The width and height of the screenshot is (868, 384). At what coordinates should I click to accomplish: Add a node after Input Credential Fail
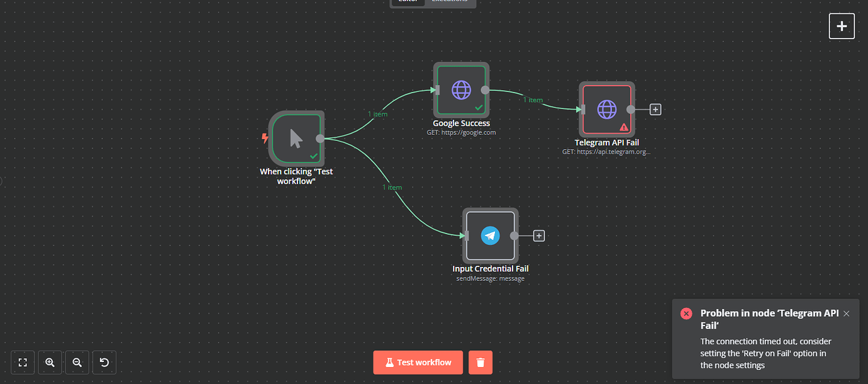[x=538, y=235]
